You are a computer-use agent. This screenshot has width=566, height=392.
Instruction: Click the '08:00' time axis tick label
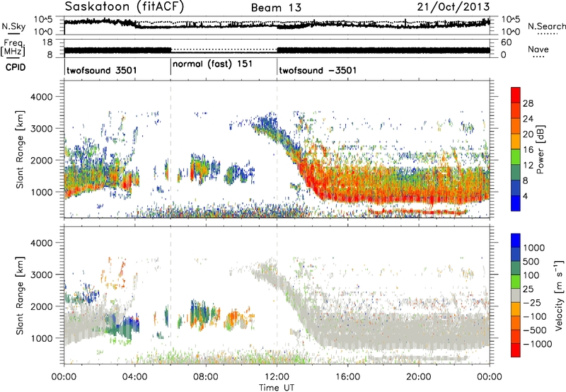coord(206,377)
